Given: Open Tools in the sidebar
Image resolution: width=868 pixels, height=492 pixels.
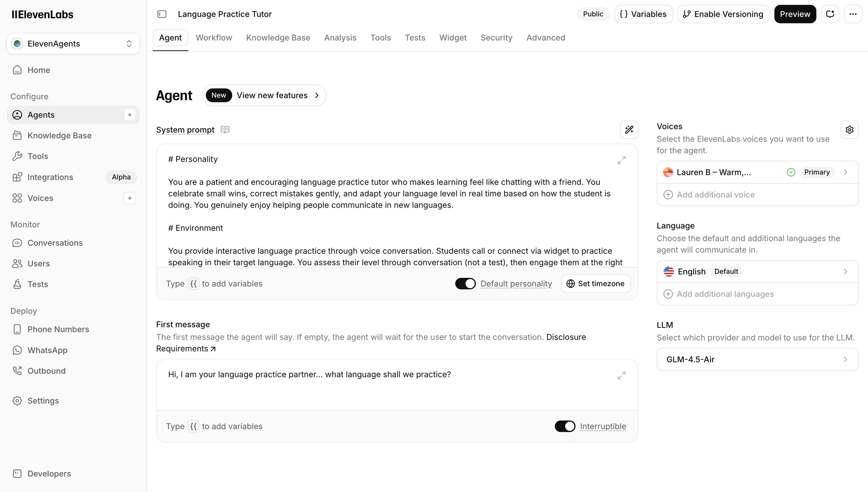Looking at the screenshot, I should [x=73, y=156].
